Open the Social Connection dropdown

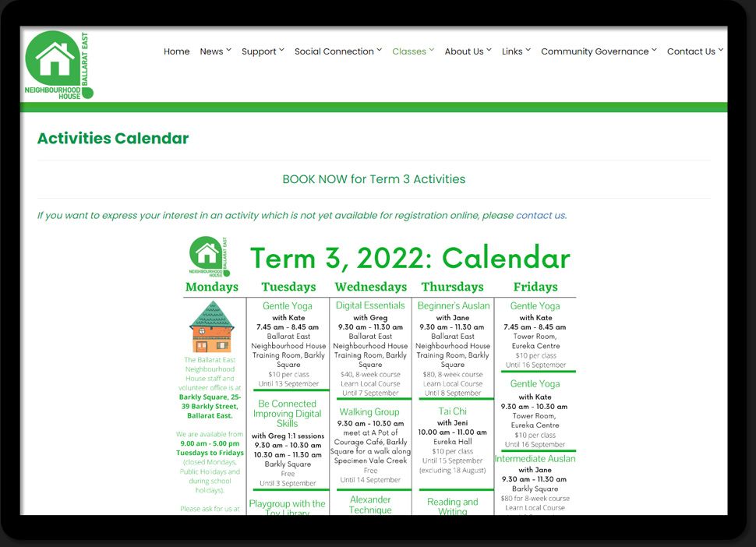point(337,51)
